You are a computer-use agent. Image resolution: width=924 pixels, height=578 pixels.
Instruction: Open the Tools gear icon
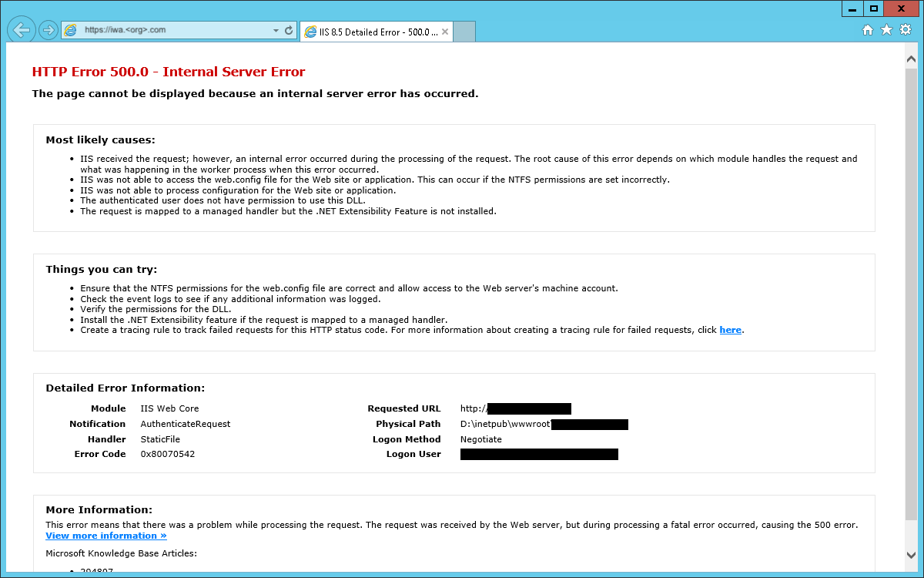pyautogui.click(x=906, y=30)
